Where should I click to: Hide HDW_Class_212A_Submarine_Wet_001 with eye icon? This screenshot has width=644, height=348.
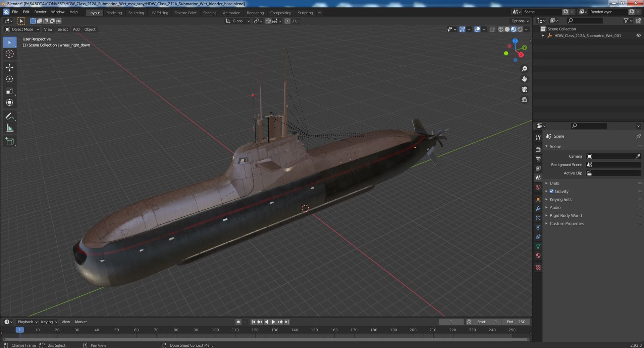[x=638, y=36]
